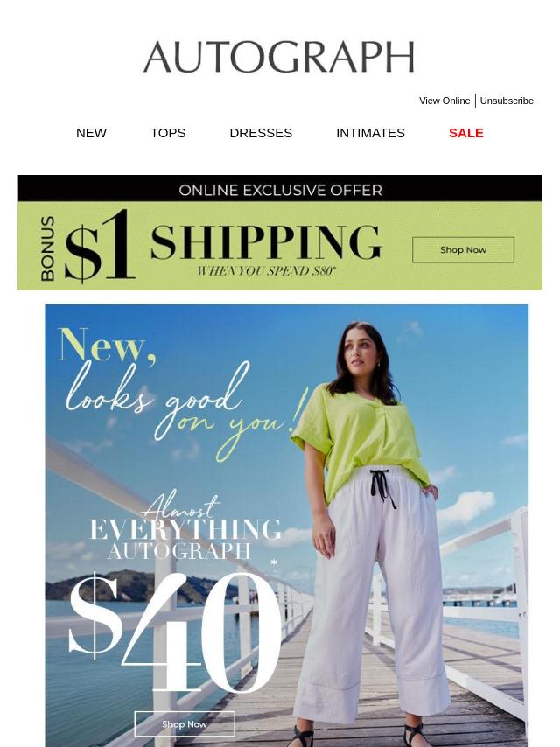
Task: Click the BONUS vertical label on the banner
Action: coord(47,248)
